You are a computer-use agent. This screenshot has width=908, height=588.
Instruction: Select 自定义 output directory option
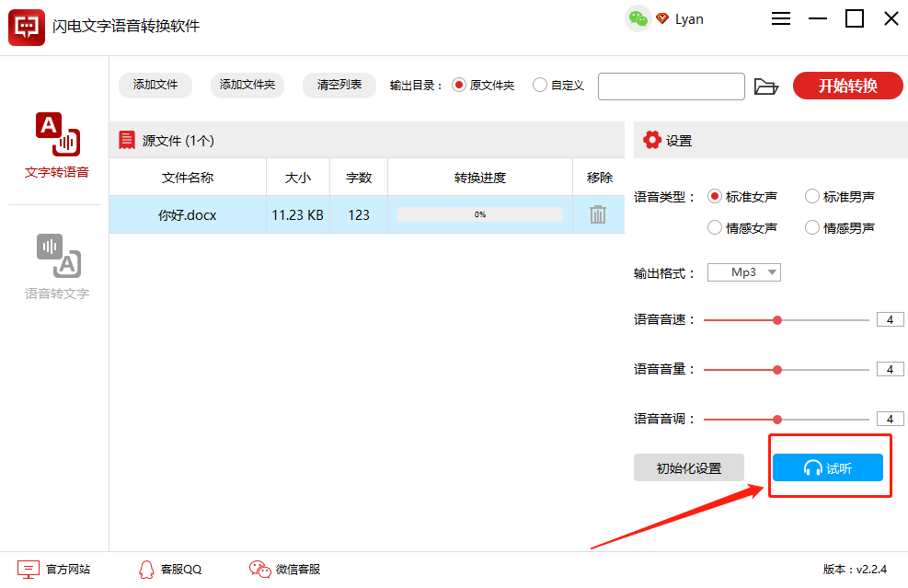coord(558,86)
